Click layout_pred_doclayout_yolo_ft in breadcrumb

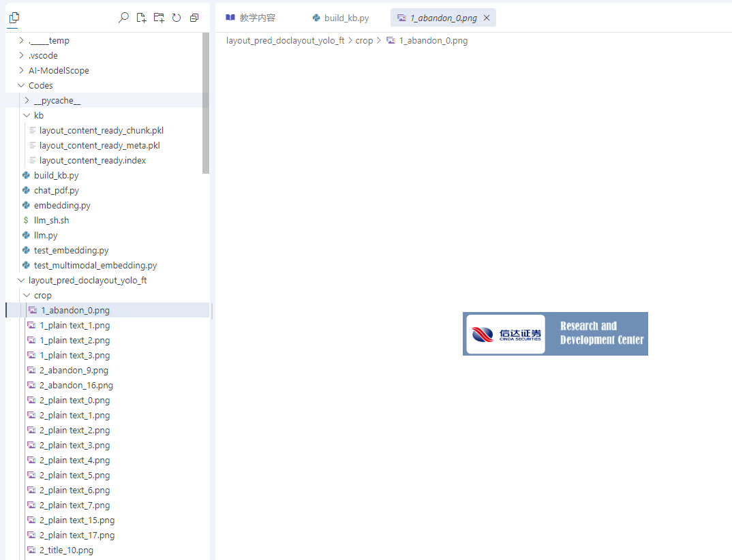click(x=286, y=41)
